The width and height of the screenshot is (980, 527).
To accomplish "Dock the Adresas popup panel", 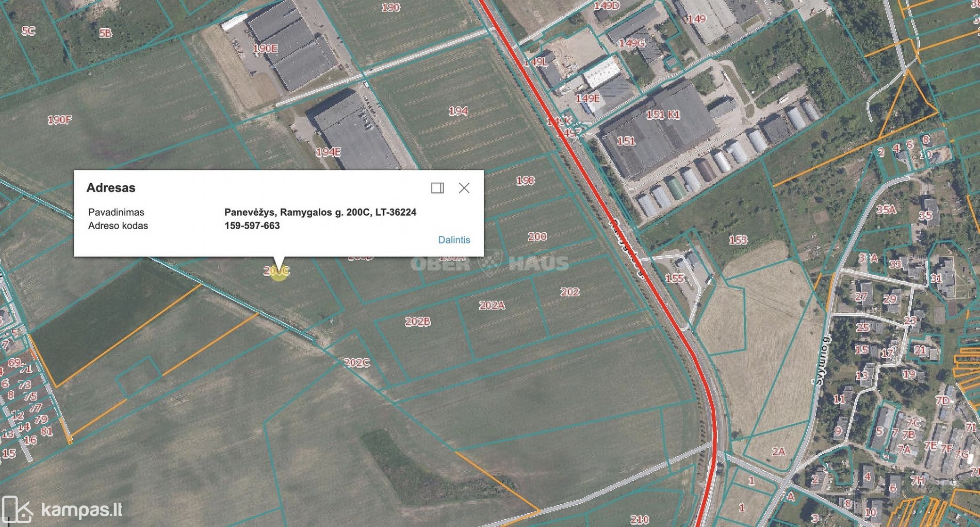I will 437,188.
